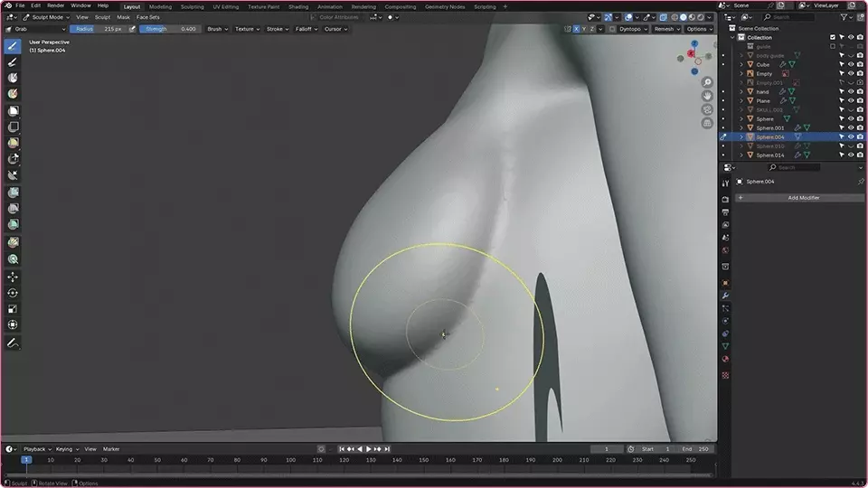The height and width of the screenshot is (488, 868).
Task: Hide Cube in viewport via eye icon
Action: [x=851, y=64]
